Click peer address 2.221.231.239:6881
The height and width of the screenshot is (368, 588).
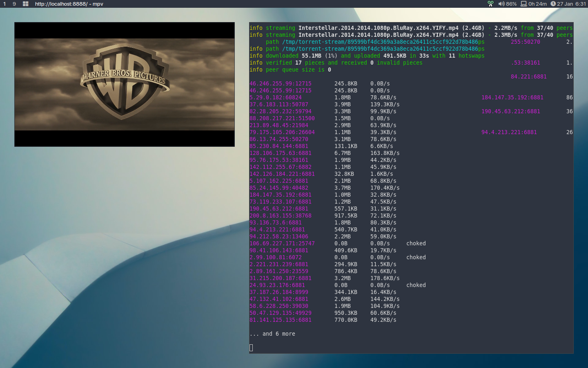279,264
